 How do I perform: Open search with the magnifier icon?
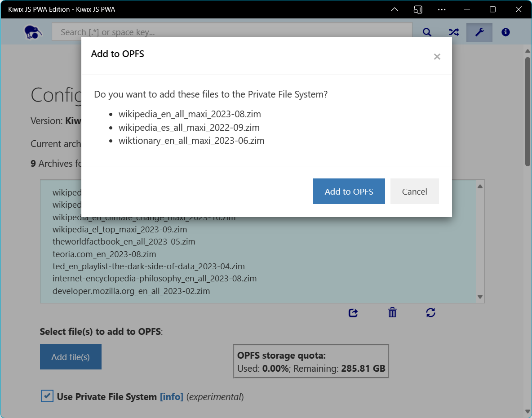pos(426,32)
